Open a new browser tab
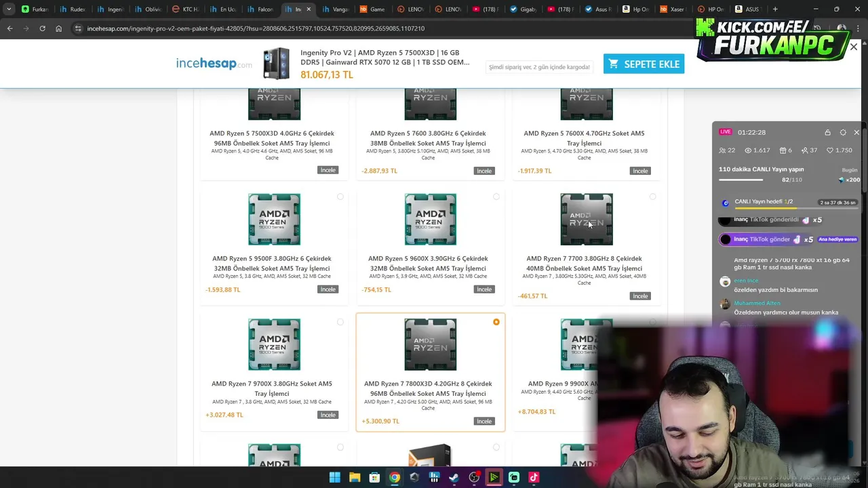Viewport: 868px width, 488px height. pos(775,9)
